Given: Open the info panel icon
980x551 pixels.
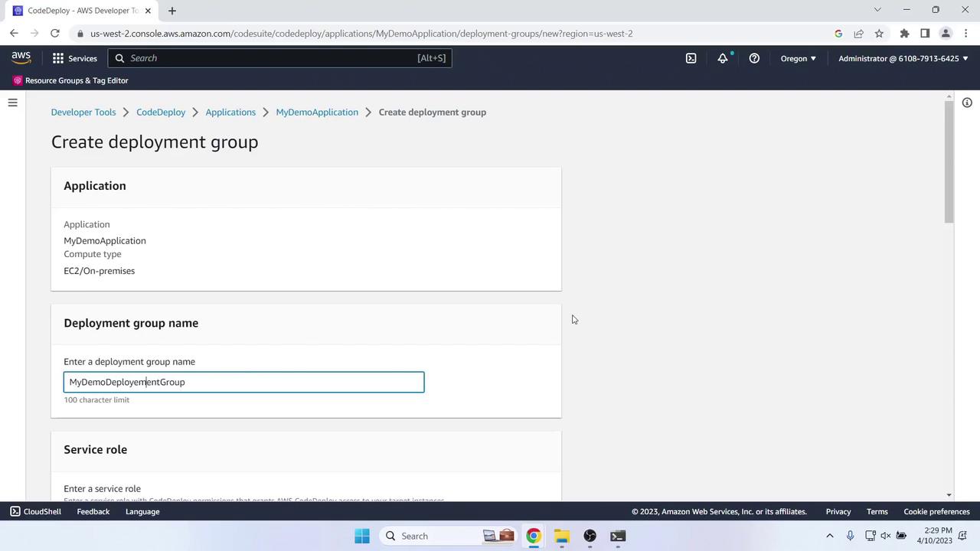Looking at the screenshot, I should click(967, 103).
